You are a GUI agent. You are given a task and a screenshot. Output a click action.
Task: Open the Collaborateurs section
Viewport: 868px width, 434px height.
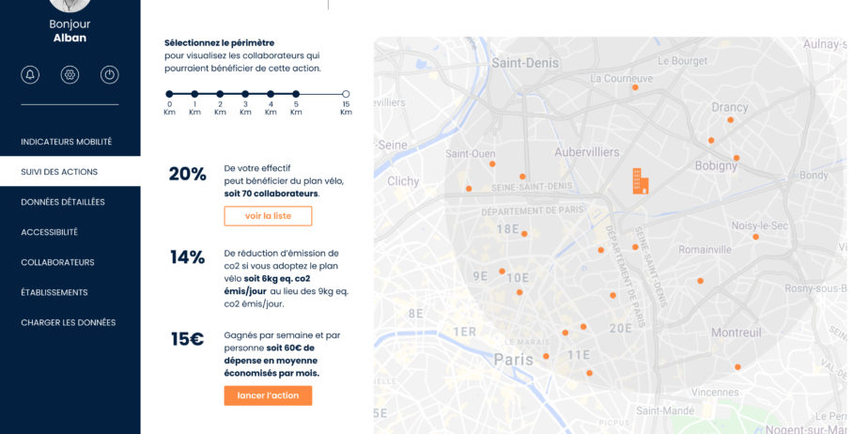57,262
